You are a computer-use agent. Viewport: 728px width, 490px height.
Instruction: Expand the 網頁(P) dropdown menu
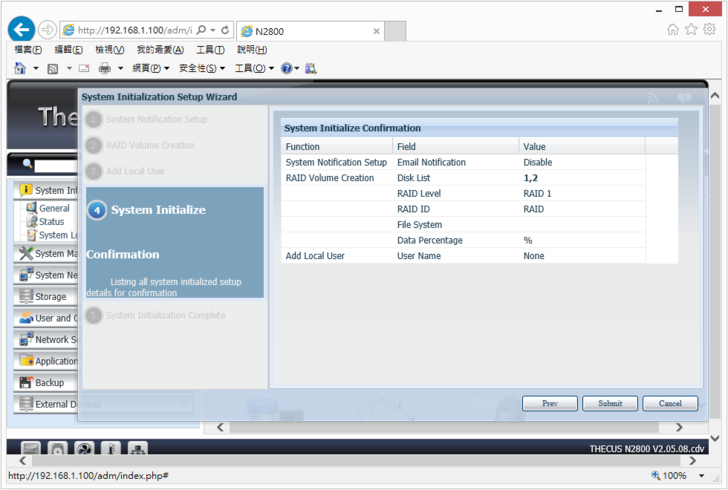coord(151,68)
